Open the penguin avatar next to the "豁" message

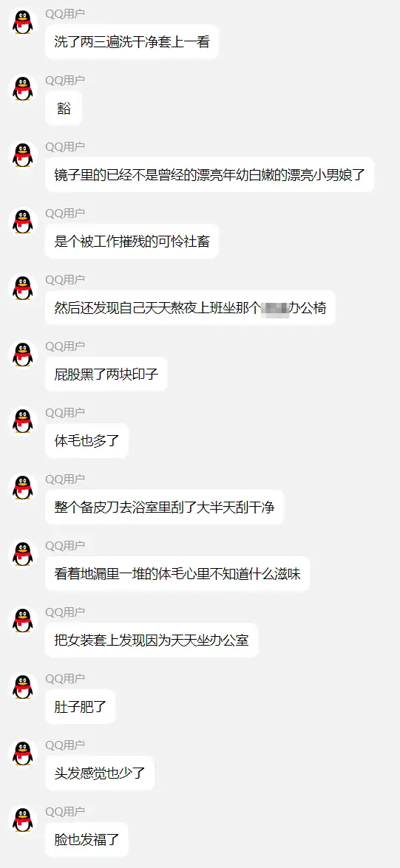coord(23,89)
